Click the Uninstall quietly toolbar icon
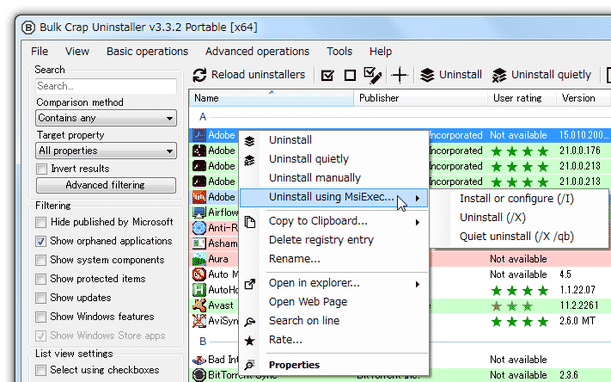Screen dimensions: 611x382 (x=499, y=75)
